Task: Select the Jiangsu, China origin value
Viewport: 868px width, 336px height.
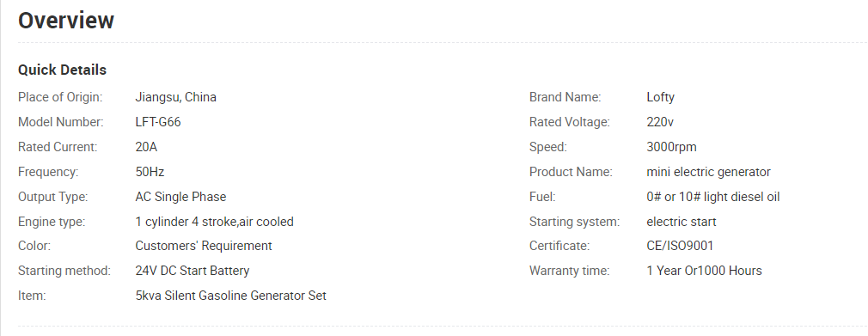Action: tap(175, 97)
